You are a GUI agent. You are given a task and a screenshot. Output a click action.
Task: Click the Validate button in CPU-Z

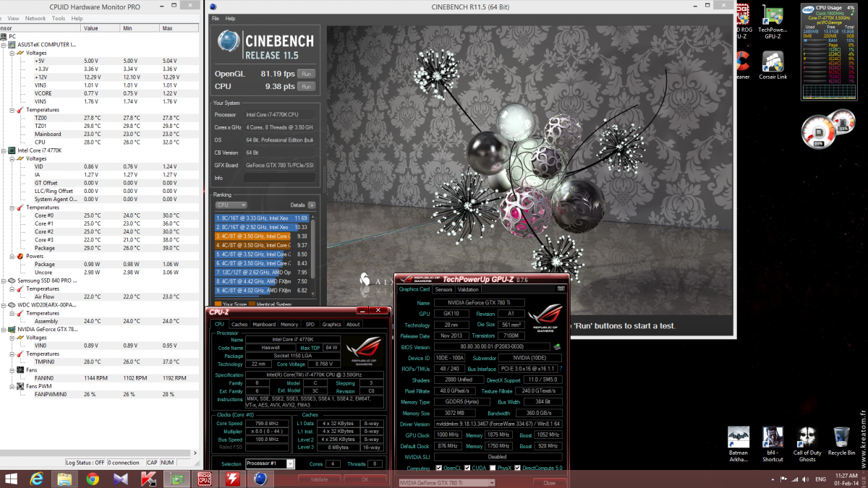[319, 479]
